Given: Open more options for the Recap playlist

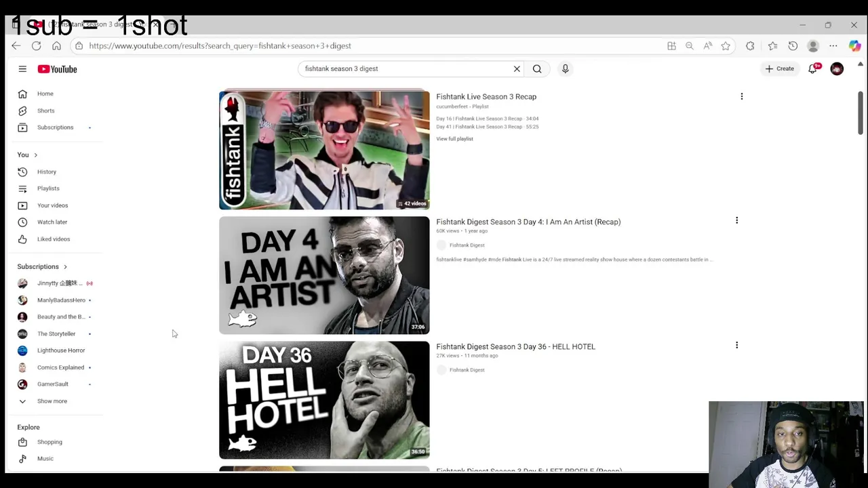Looking at the screenshot, I should 742,96.
